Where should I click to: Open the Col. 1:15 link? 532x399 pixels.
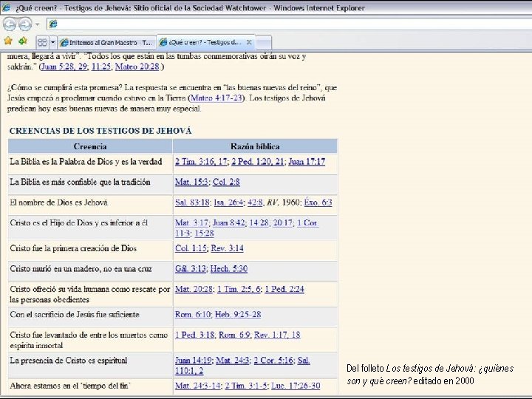(x=191, y=248)
